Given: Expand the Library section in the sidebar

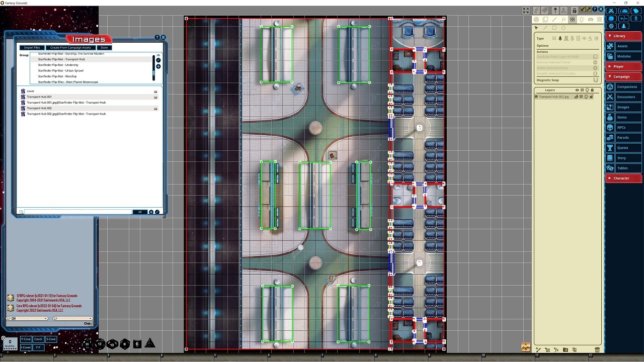Looking at the screenshot, I should (x=623, y=36).
